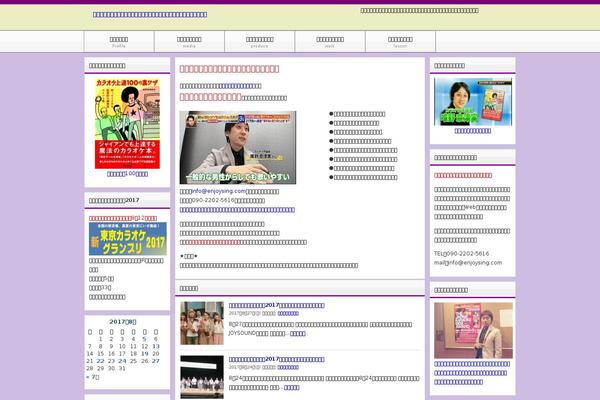Select day 27 in the August 2017 calendar
This screenshot has width=600, height=400.
[x=156, y=361]
